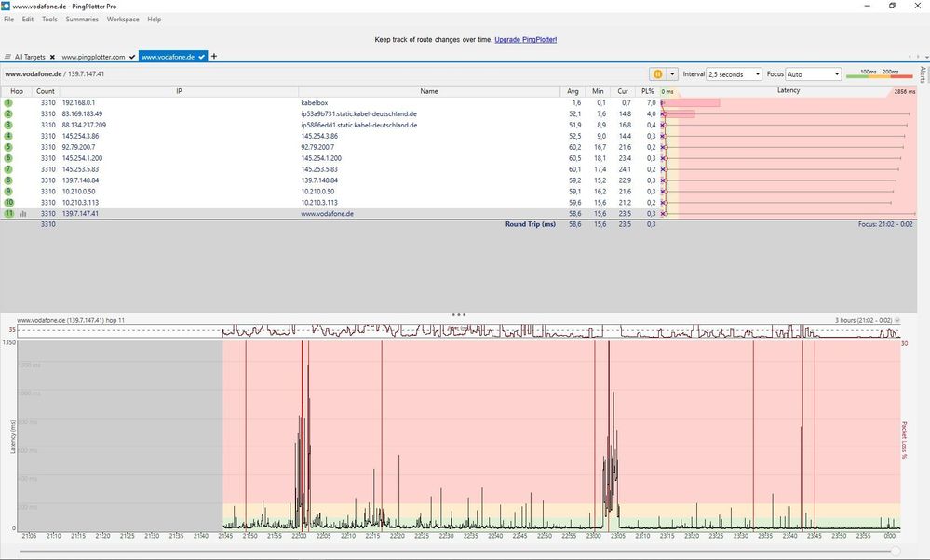Image resolution: width=930 pixels, height=560 pixels.
Task: Sort by the Hop column header
Action: (17, 91)
